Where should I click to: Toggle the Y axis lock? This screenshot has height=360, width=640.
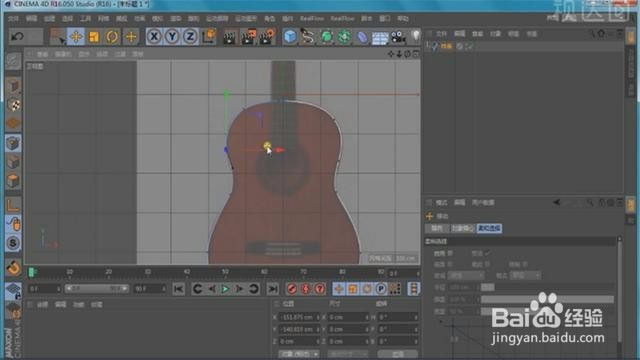coord(172,37)
